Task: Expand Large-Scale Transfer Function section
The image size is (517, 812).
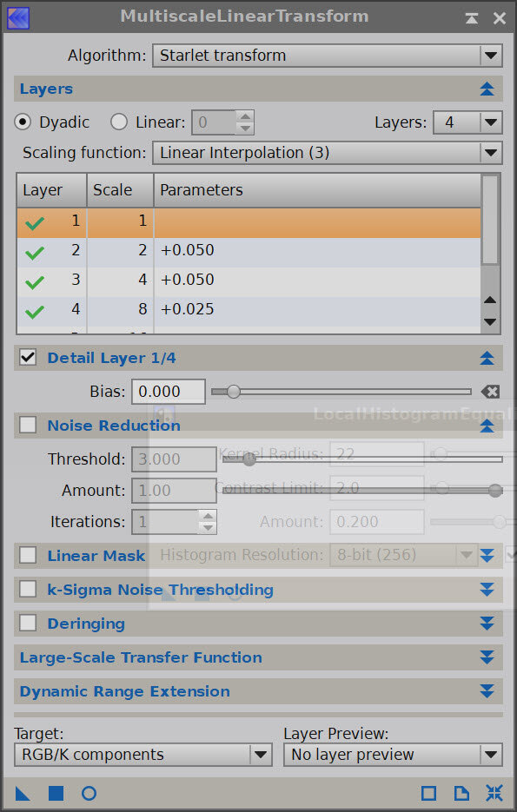Action: [487, 657]
